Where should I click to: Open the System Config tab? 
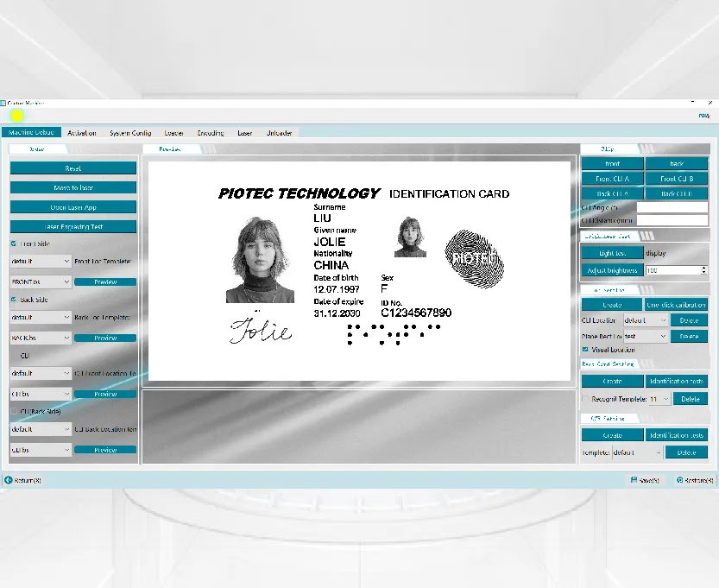pos(130,133)
